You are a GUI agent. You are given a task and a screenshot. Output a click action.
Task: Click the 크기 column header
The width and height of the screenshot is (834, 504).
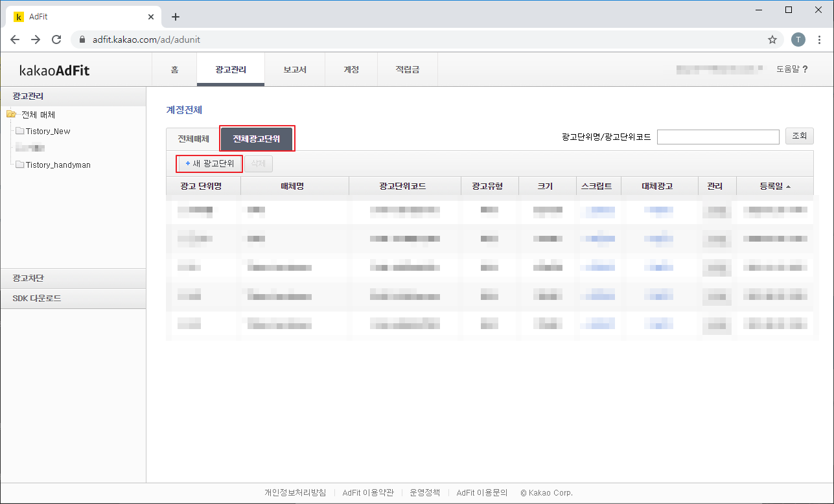(548, 186)
